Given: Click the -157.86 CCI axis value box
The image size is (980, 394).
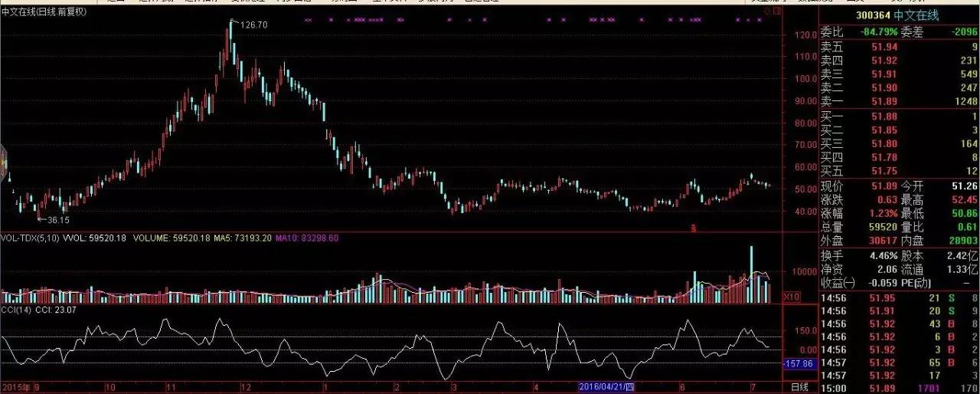Looking at the screenshot, I should 799,363.
